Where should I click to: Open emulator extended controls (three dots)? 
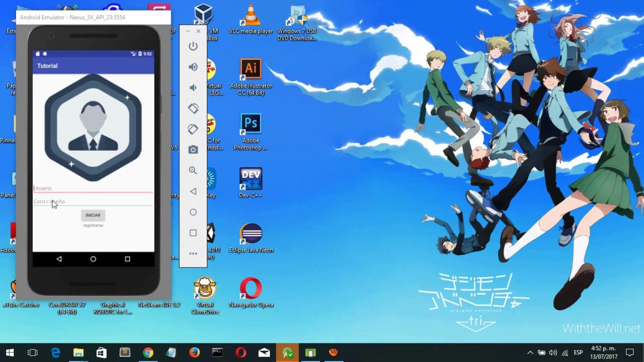coord(193,253)
